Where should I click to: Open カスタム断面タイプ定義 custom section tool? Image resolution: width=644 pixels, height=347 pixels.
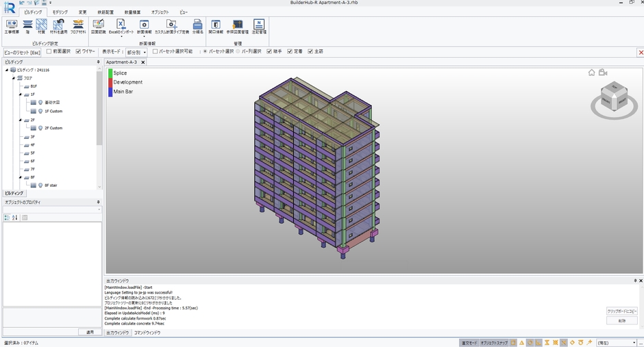[172, 26]
